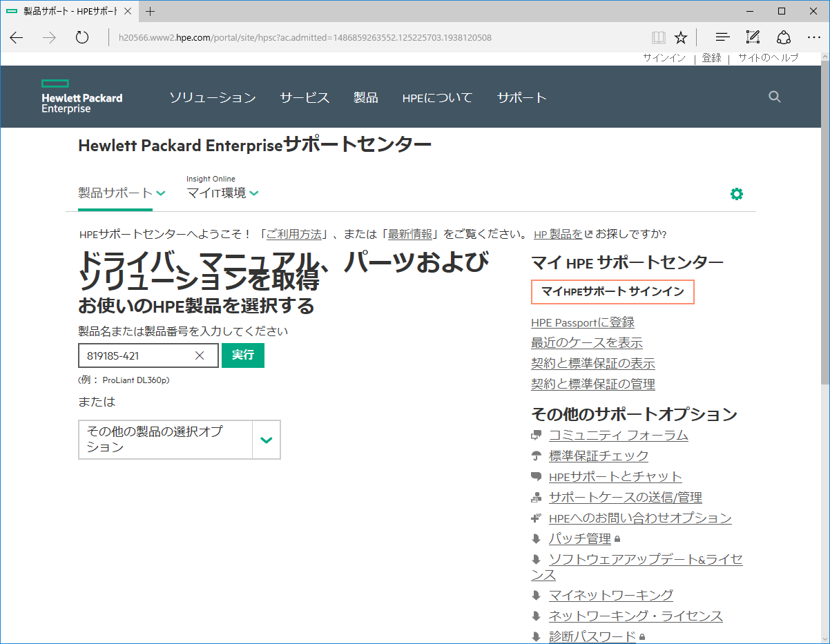Open 最近のケースを表示 link
830x644 pixels.
coord(587,343)
